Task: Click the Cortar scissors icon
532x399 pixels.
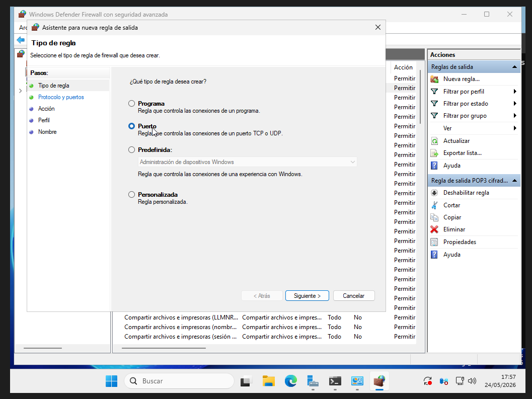Action: (434, 205)
